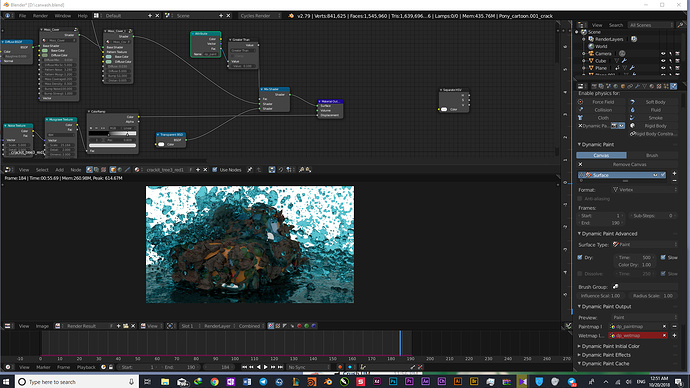Click the Brush Group object icon

pos(616,287)
